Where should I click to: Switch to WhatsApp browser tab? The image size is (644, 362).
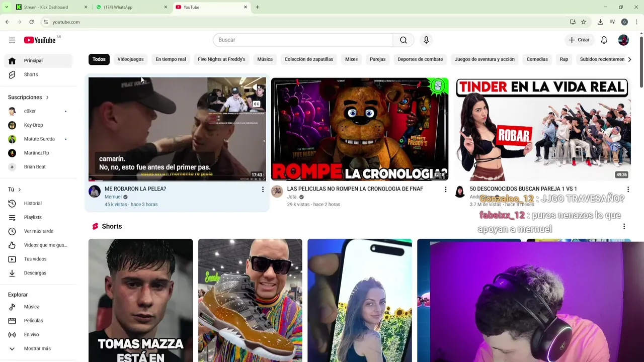click(x=132, y=7)
